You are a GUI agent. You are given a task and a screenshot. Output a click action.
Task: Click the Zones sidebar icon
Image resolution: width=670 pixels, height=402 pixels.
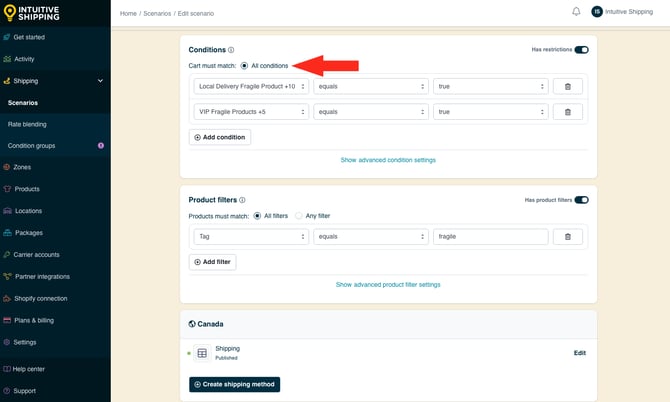click(x=6, y=167)
